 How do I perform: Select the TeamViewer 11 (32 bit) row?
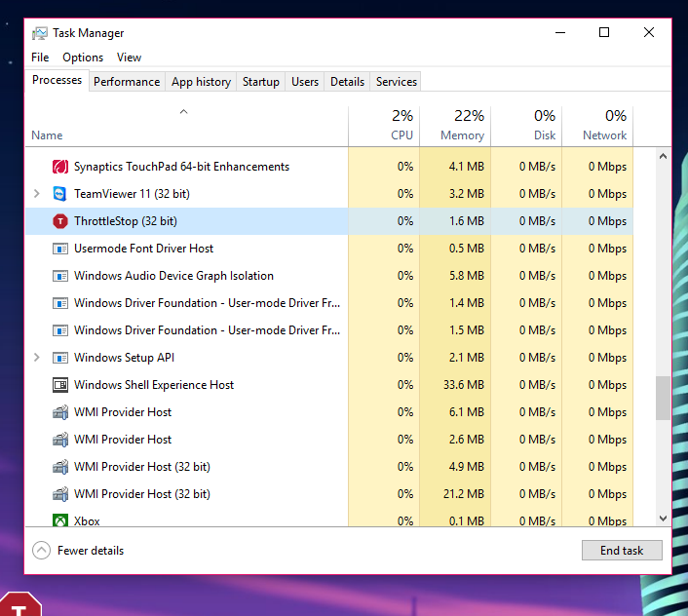329,194
